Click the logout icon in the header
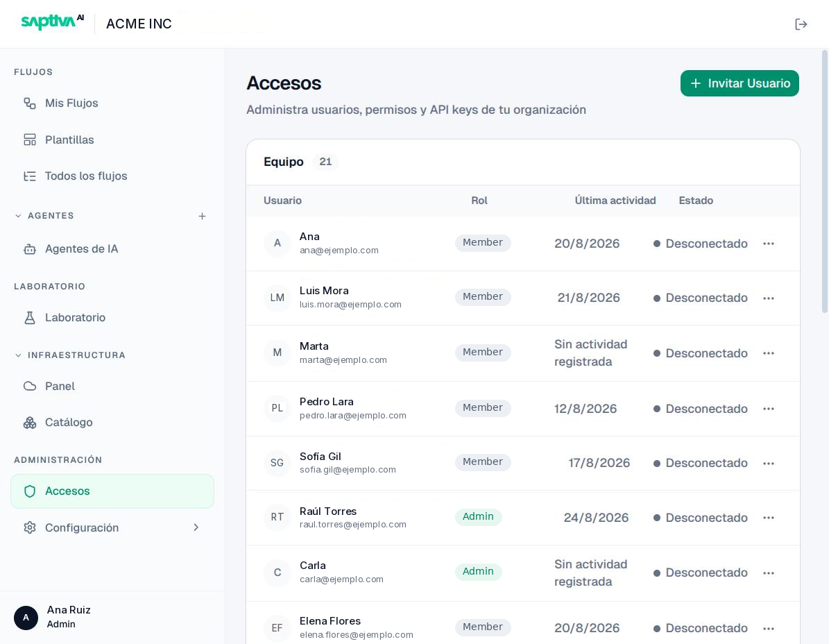 (801, 24)
